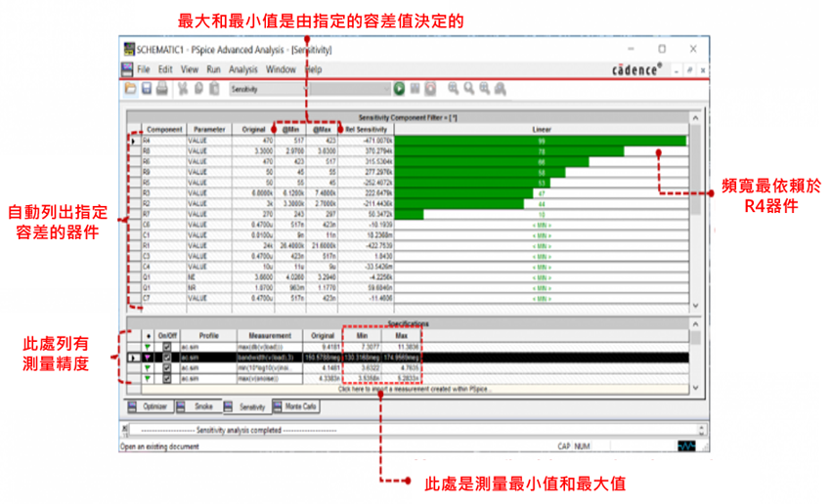Start analysis with the green Run button

pos(399,89)
